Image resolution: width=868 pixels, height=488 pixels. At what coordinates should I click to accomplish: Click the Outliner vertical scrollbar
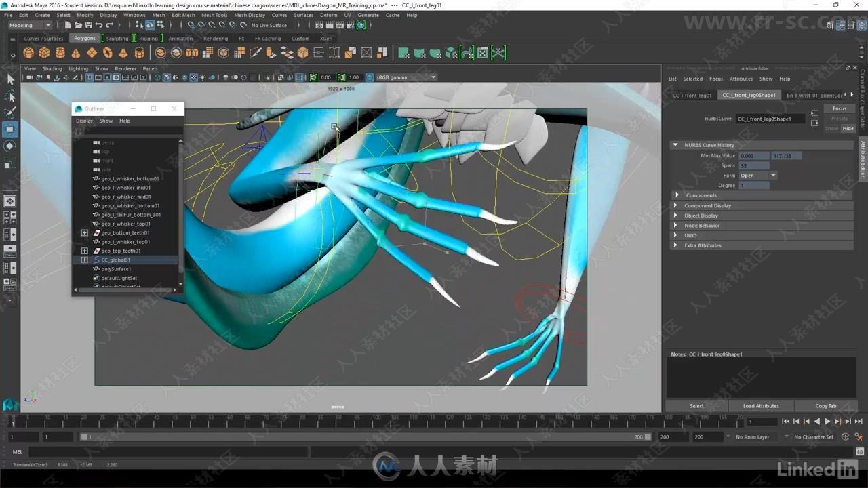(x=180, y=211)
